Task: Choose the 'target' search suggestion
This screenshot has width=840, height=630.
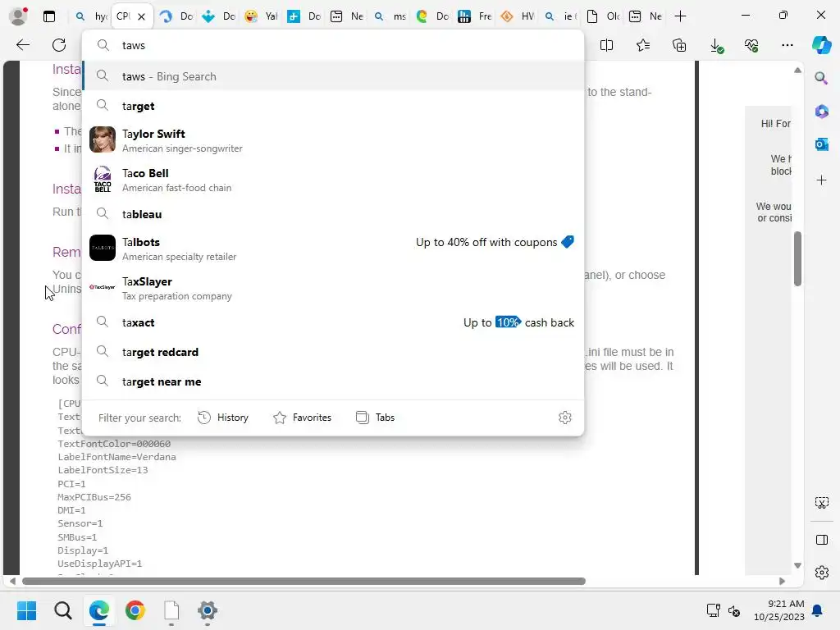Action: [333, 106]
